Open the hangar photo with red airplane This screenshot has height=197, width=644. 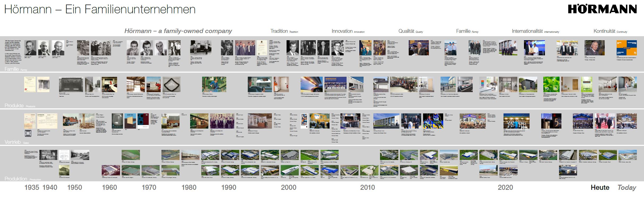pos(154,85)
